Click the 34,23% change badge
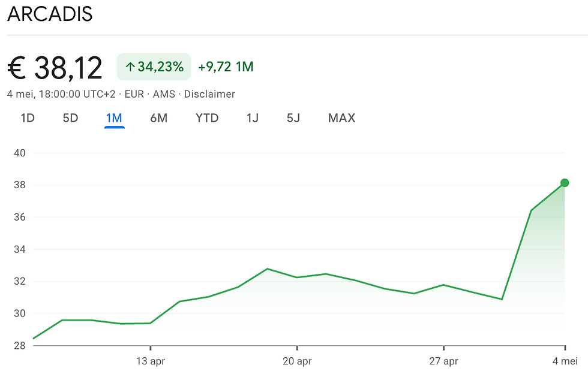 point(154,67)
